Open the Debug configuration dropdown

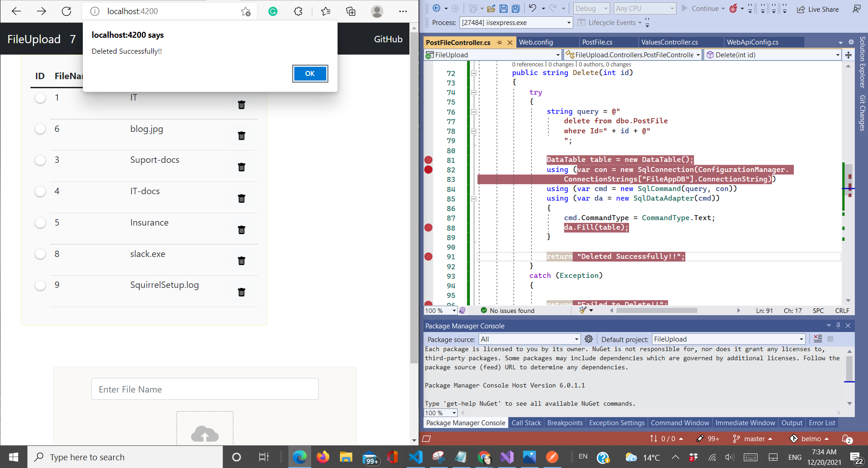(591, 8)
